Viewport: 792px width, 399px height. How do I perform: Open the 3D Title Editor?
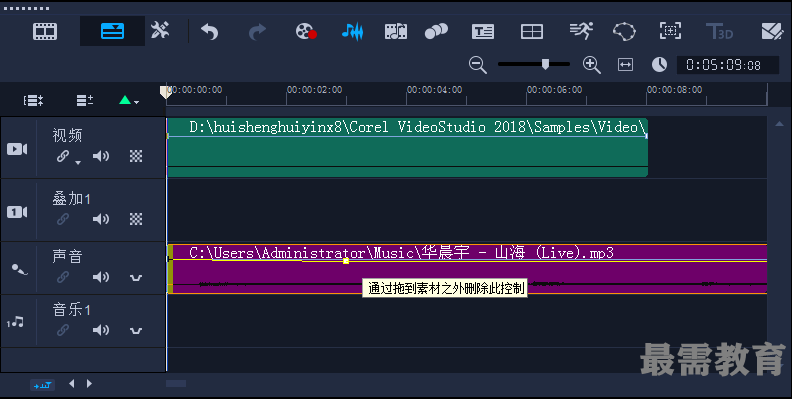click(x=719, y=31)
